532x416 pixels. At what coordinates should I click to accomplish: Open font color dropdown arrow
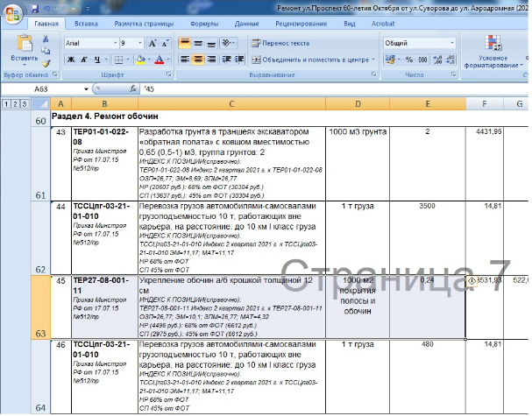coord(168,60)
